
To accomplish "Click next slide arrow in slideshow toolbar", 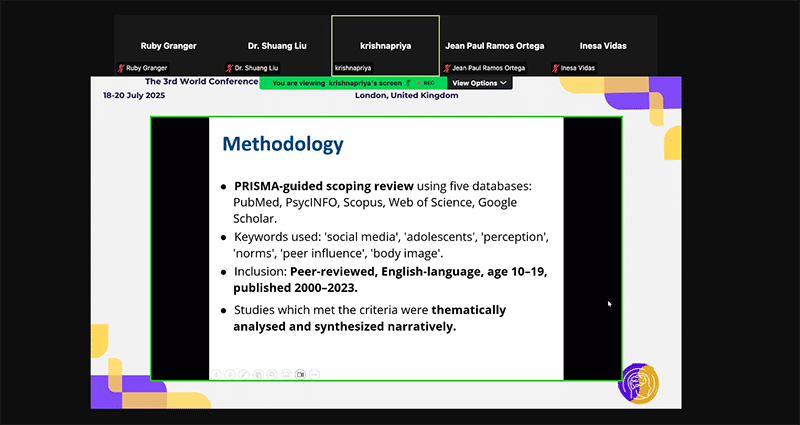I will [x=230, y=374].
